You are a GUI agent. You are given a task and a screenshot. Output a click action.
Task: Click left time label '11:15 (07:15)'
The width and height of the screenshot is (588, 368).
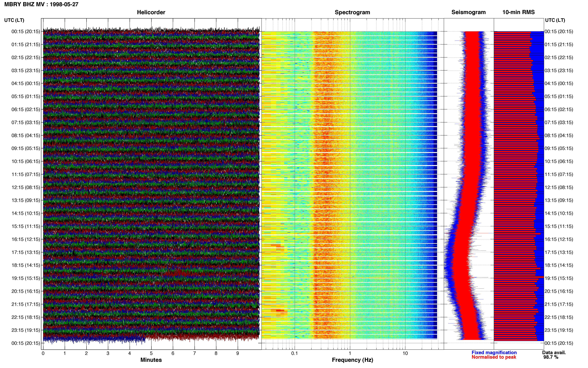(x=26, y=174)
